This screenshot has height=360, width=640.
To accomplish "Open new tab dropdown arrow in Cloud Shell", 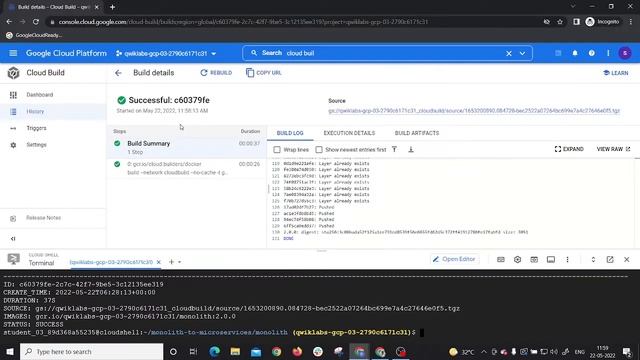I will [180, 262].
